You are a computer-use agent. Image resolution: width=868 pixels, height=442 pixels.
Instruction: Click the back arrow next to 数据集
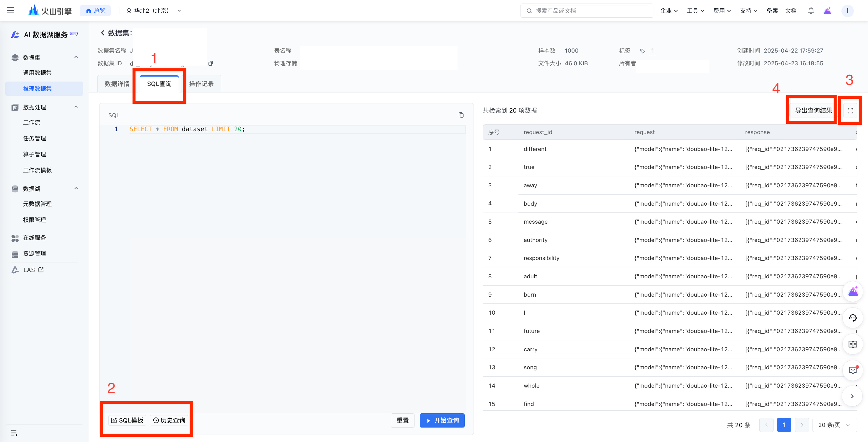[102, 33]
